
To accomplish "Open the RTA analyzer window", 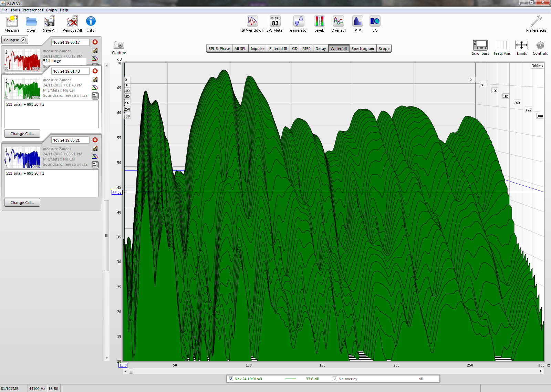I will pyautogui.click(x=358, y=22).
